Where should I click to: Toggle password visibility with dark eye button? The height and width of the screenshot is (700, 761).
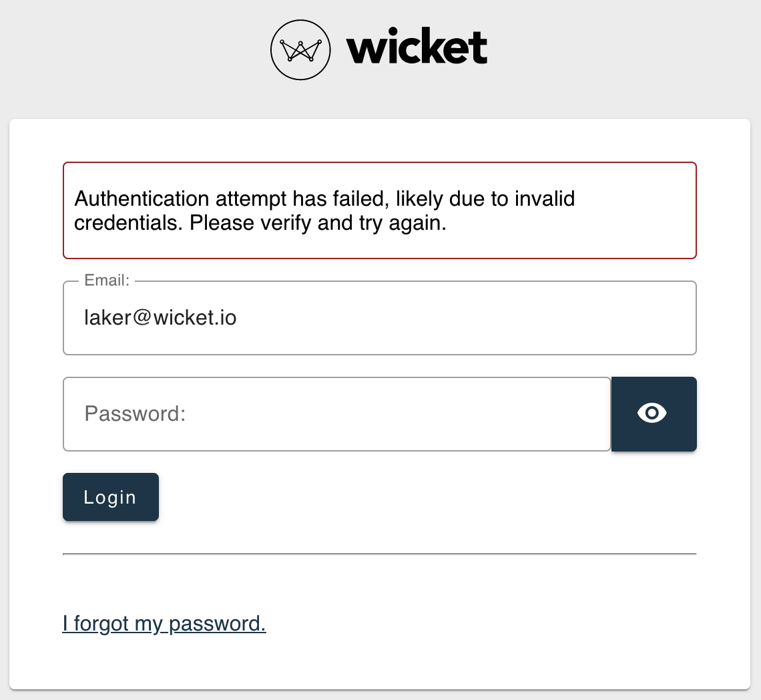coord(654,414)
